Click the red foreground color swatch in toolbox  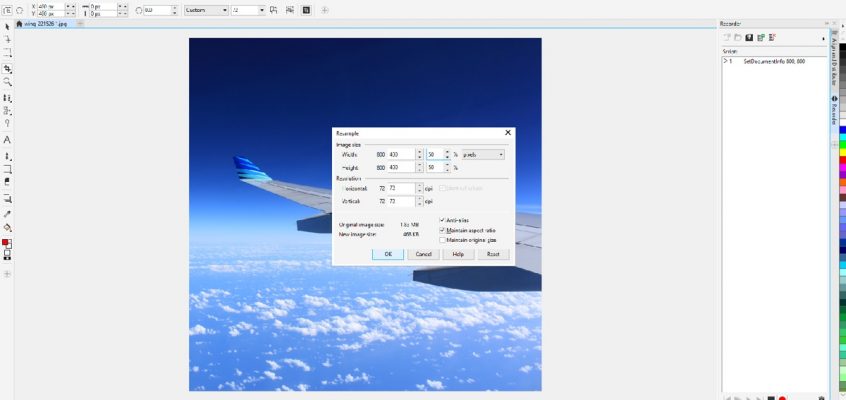pos(5,242)
